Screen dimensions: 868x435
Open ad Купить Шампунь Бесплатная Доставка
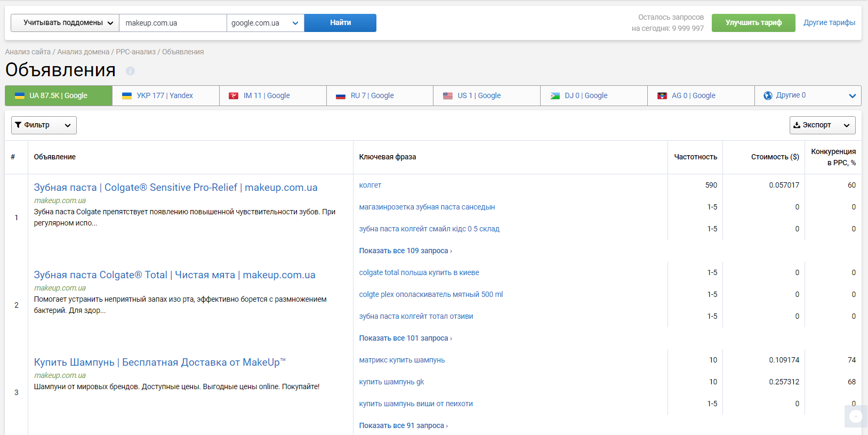click(x=160, y=362)
